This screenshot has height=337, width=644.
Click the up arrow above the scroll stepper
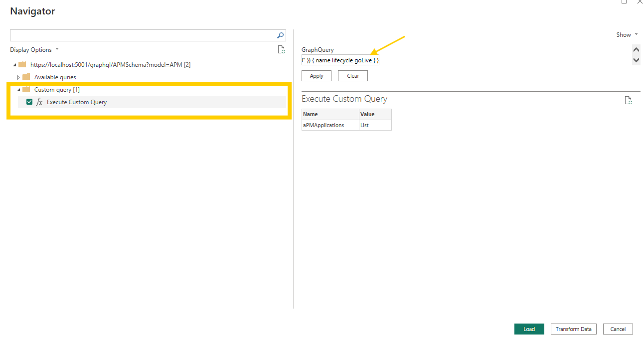(636, 49)
